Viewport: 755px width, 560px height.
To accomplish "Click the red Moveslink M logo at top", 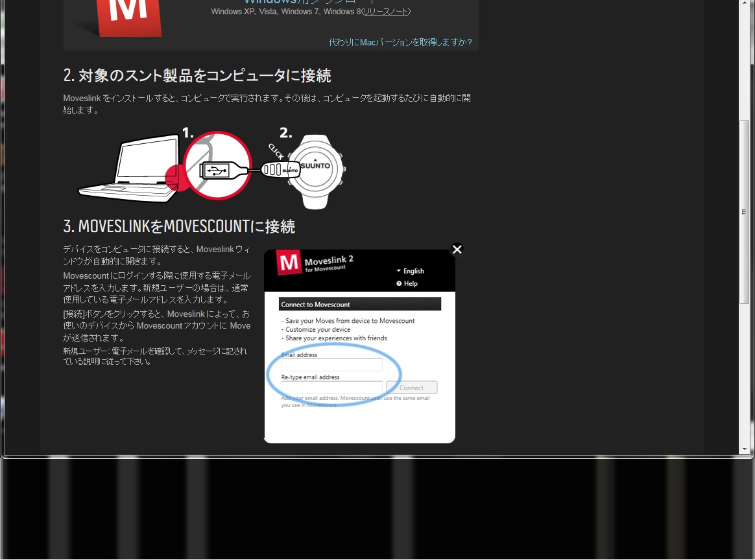I will click(129, 17).
